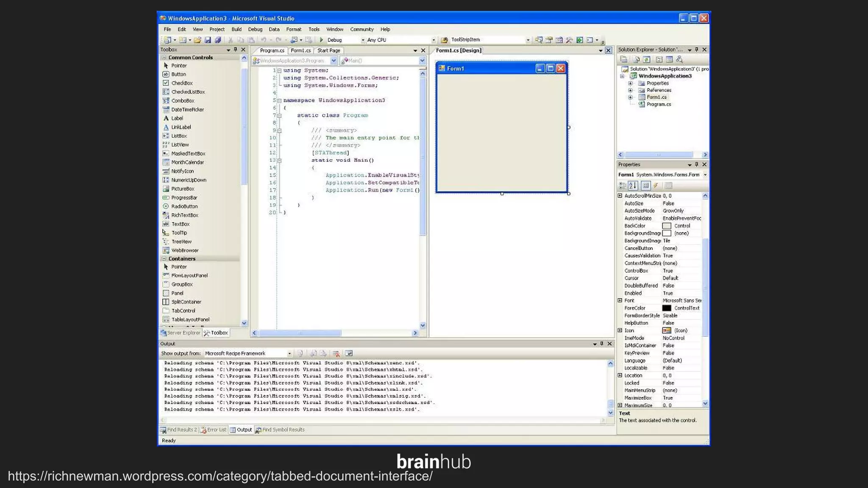Screen dimensions: 868x488
Task: Click the BackColor property color swatch
Action: 667,226
